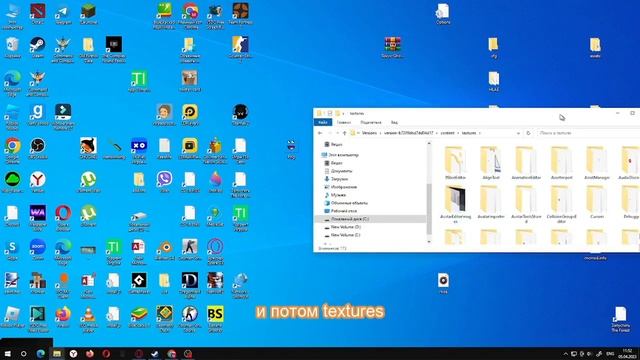The image size is (640, 360).
Task: Select the Firefox shortcut on the desktop
Action: click(63, 317)
